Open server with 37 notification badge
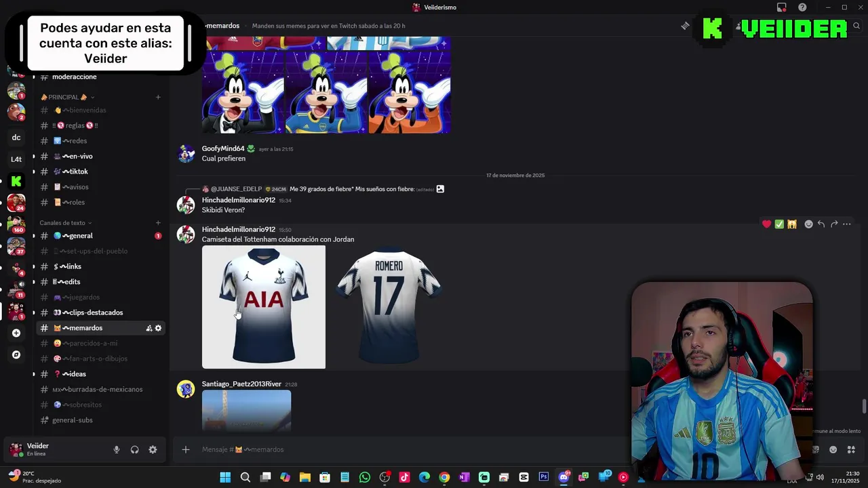This screenshot has width=868, height=488. coord(16,246)
